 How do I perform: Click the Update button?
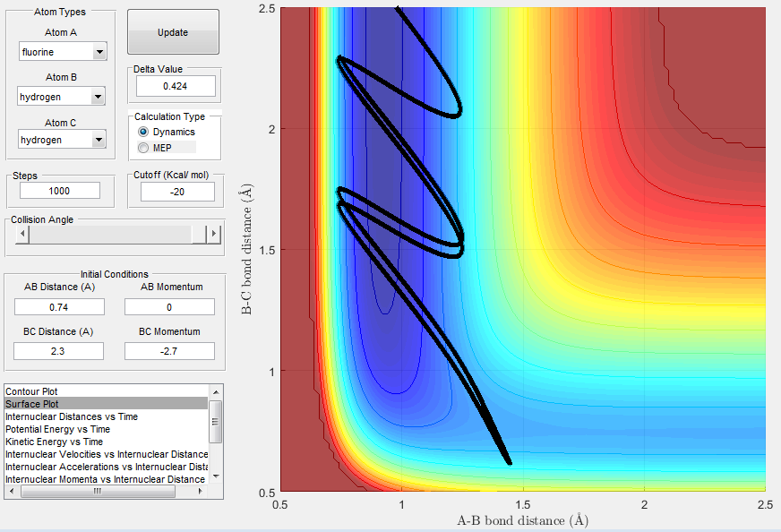click(x=173, y=32)
